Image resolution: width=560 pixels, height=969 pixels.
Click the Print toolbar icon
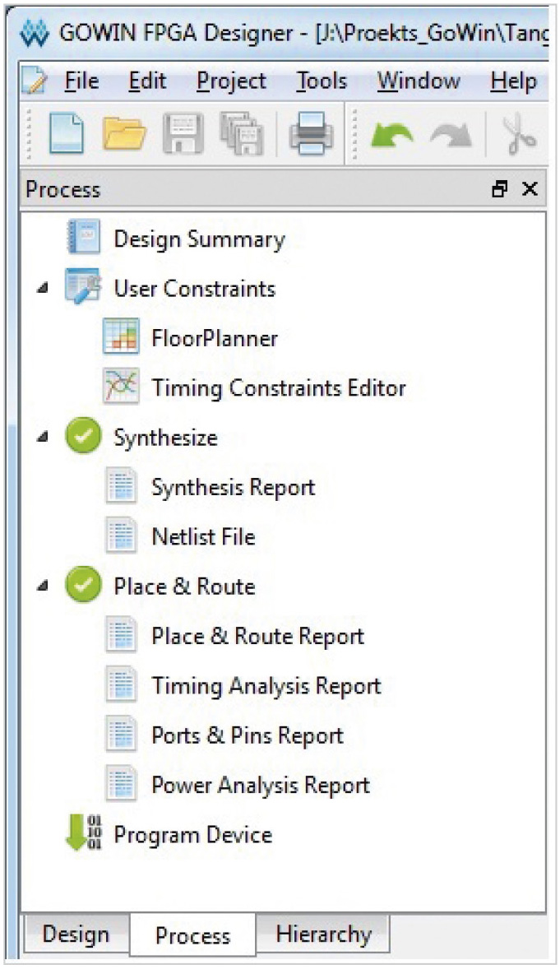pyautogui.click(x=311, y=134)
